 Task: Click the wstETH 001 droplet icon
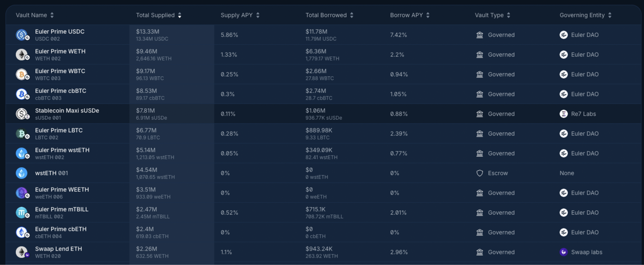pos(21,173)
